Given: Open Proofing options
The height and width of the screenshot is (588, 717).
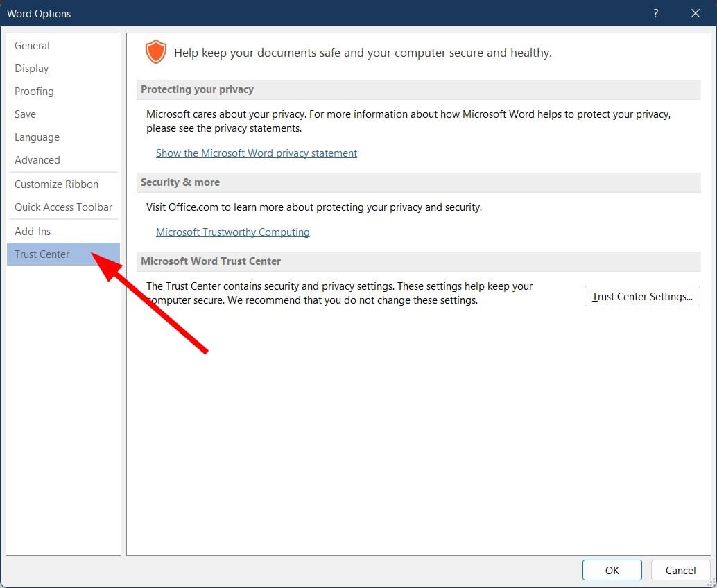Looking at the screenshot, I should pyautogui.click(x=64, y=92).
